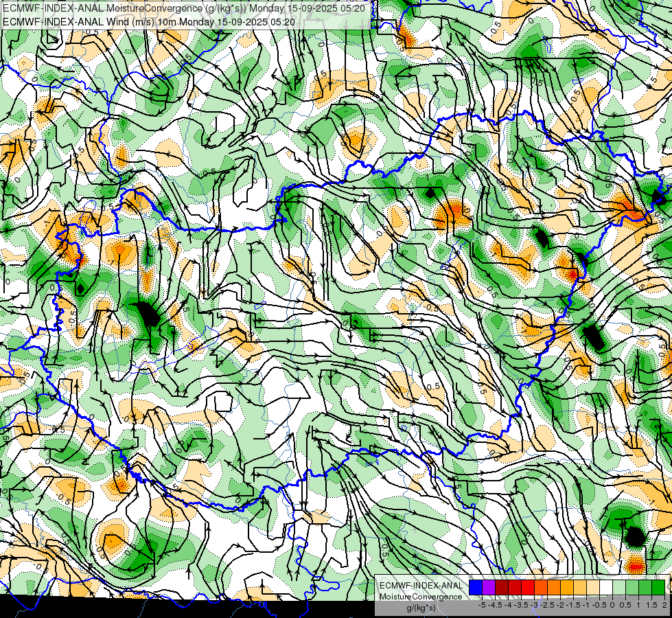Screen dimensions: 672x618
Task: Click the 'ECMWF-INDEX-ANAL' label in the legend
Action: [421, 586]
